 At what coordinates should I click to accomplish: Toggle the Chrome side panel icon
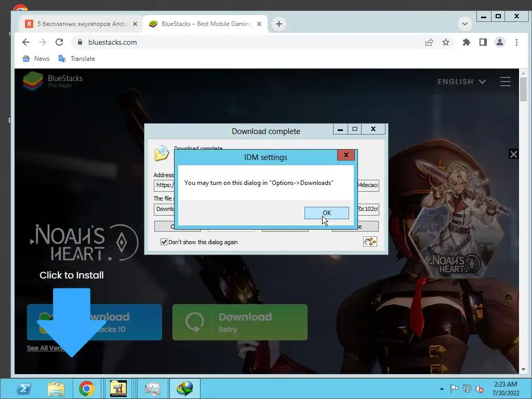click(x=483, y=43)
